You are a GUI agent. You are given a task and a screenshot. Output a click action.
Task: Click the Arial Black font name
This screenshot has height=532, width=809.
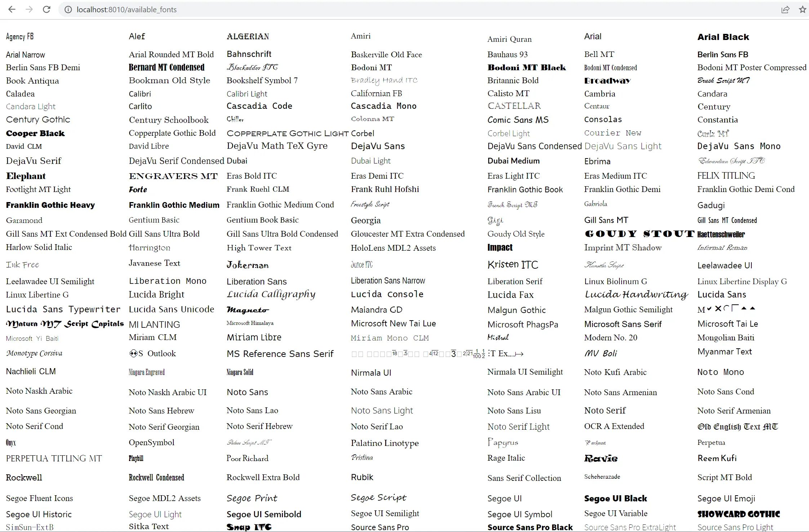(723, 37)
